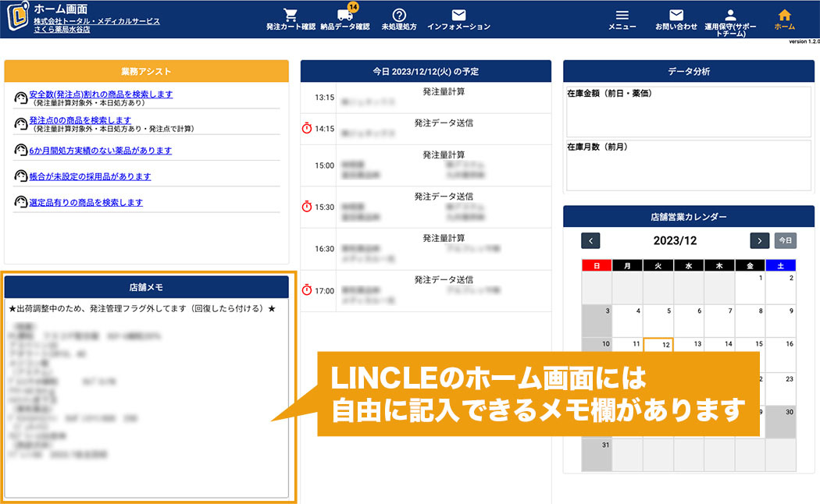Click the 店舗営業カレンダー panel header
The image size is (820, 504).
click(x=689, y=216)
